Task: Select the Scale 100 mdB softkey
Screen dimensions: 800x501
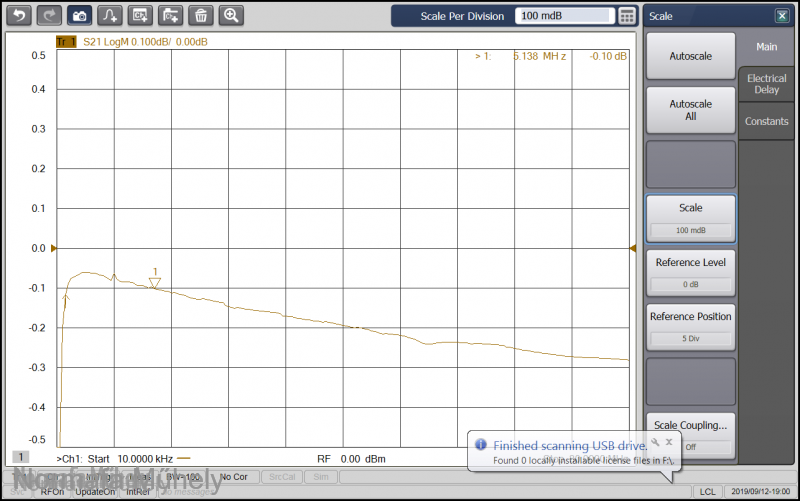Action: point(691,218)
